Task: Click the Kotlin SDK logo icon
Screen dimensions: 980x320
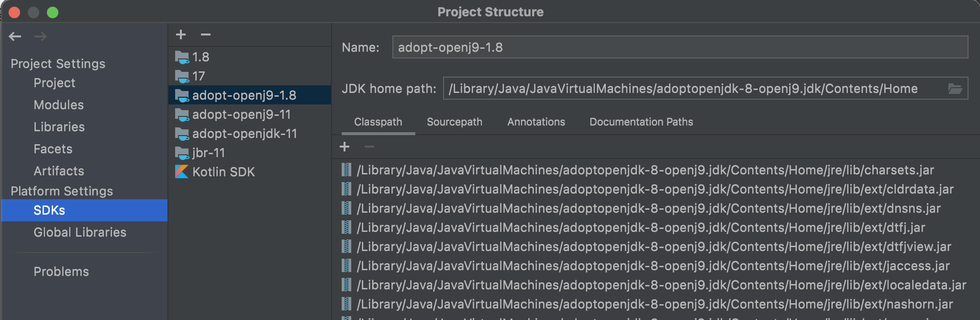Action: pos(182,171)
